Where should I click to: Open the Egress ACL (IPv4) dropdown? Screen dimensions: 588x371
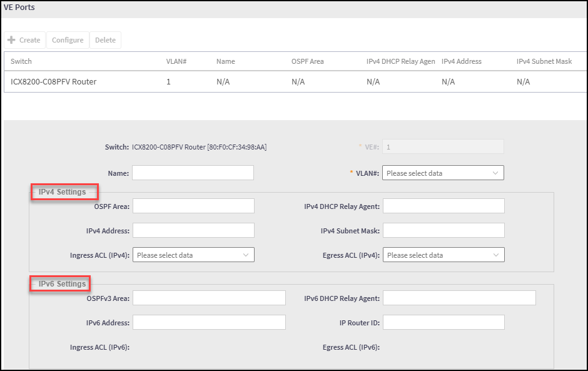444,255
